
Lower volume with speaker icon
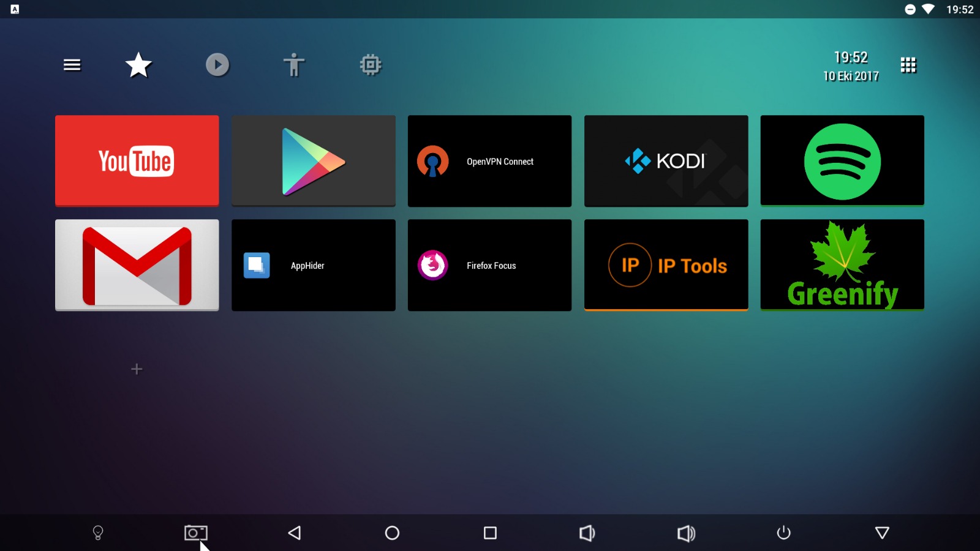click(x=587, y=533)
